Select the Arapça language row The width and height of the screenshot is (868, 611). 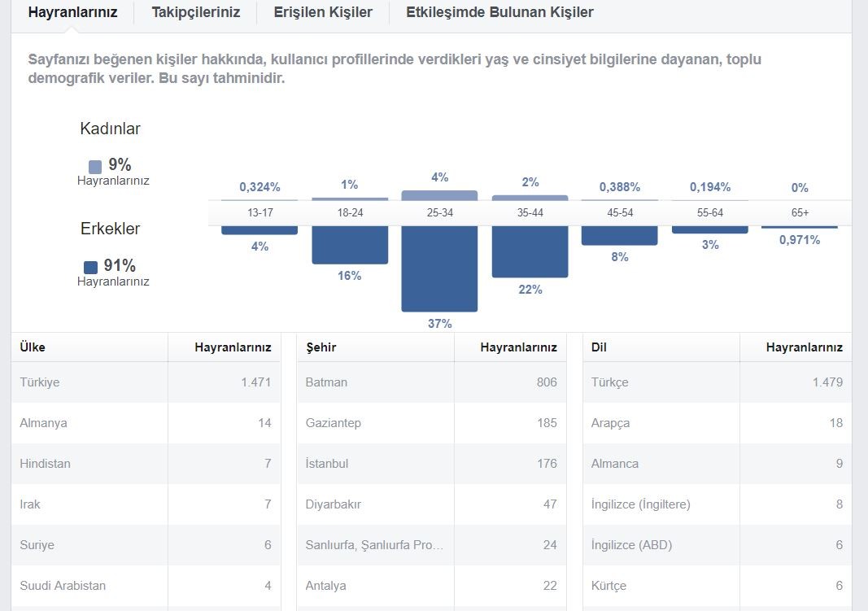pos(717,423)
